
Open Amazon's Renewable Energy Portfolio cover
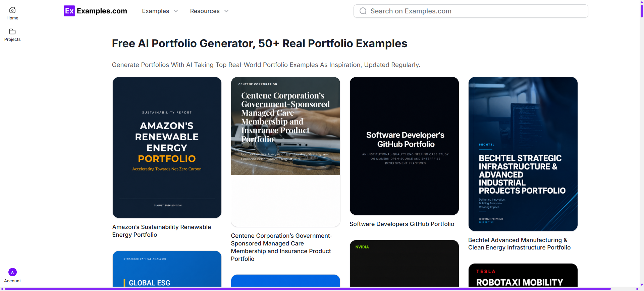tap(167, 148)
